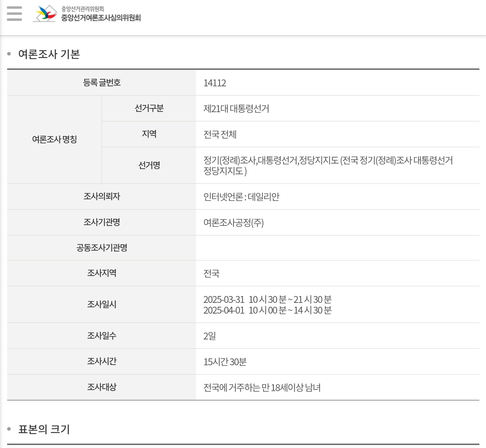The height and width of the screenshot is (448, 486).
Task: Select the 표본의 크기 section heading
Action: [x=44, y=429]
